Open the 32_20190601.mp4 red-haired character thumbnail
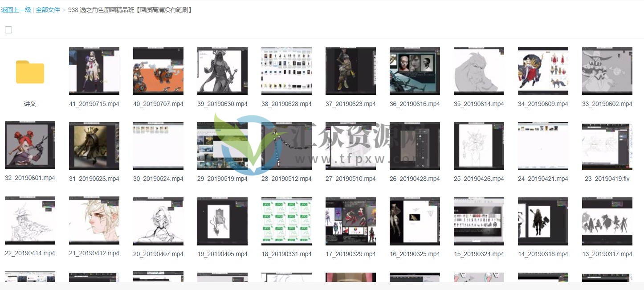The height and width of the screenshot is (290, 644). click(30, 146)
